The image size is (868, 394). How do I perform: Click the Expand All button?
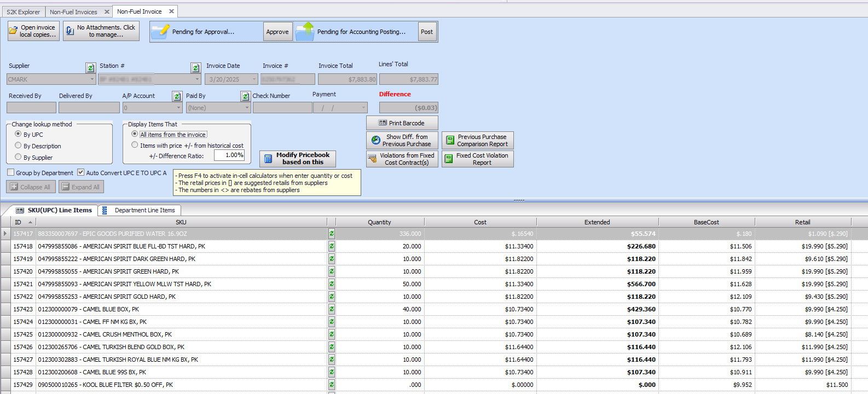pos(81,187)
